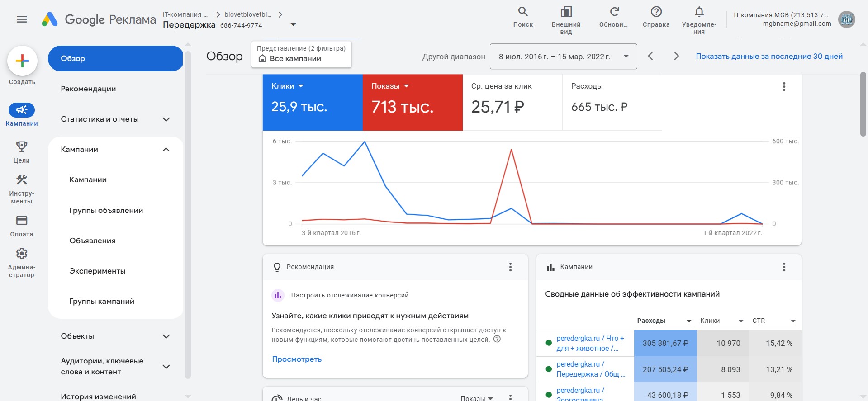Expand Аудитории, ключевые слова и контент
The height and width of the screenshot is (401, 868).
166,367
